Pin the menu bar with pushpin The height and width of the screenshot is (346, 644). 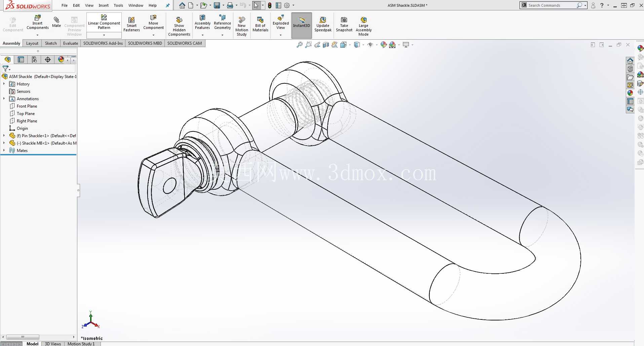168,5
